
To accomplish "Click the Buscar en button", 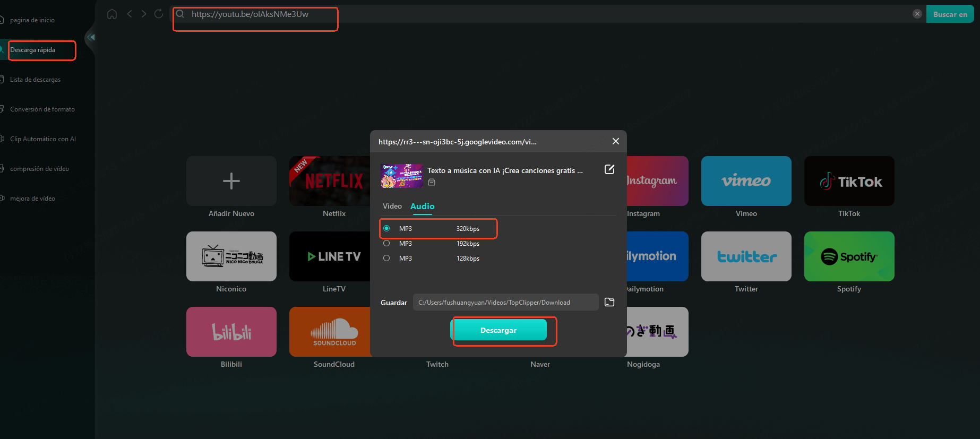I will [950, 14].
